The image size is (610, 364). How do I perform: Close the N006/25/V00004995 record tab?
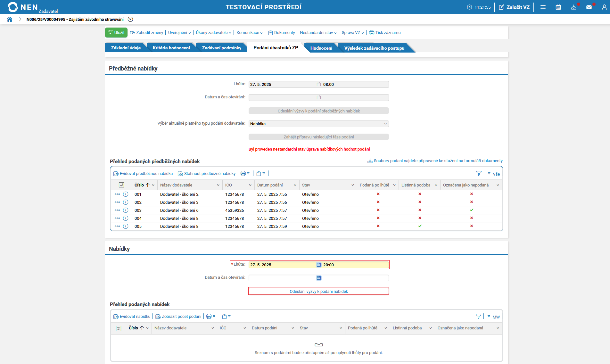130,19
